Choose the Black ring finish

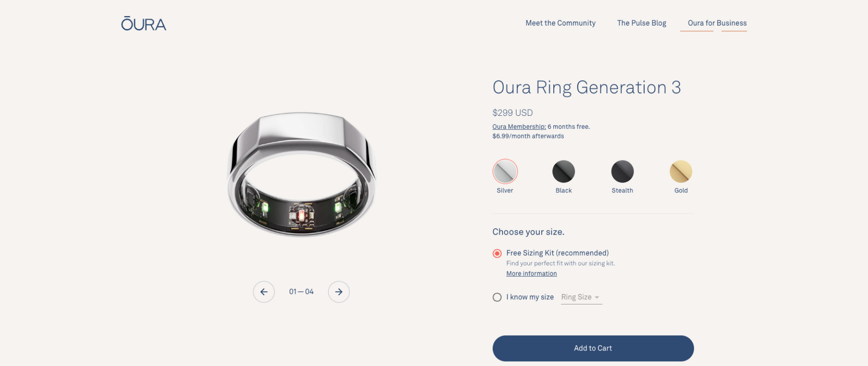[x=563, y=171]
